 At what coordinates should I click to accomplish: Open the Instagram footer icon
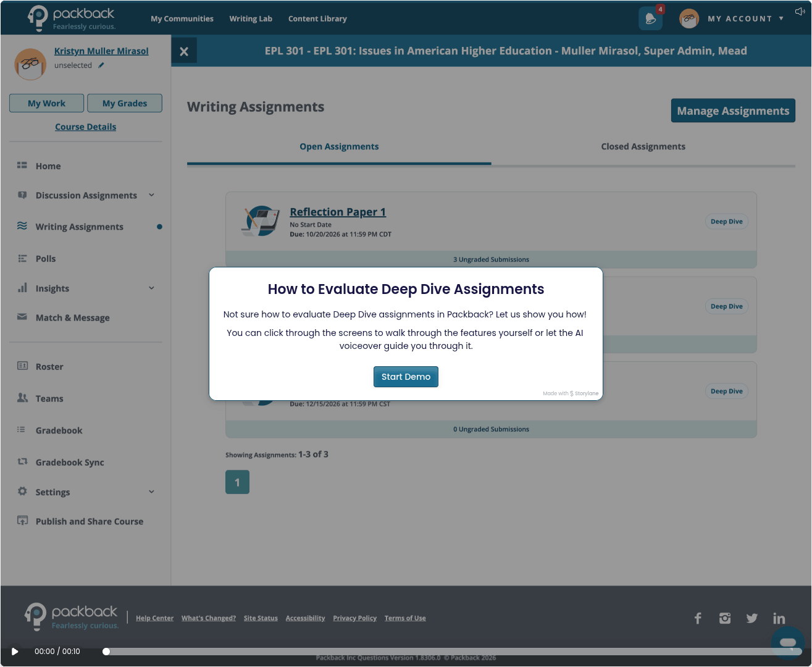coord(725,618)
